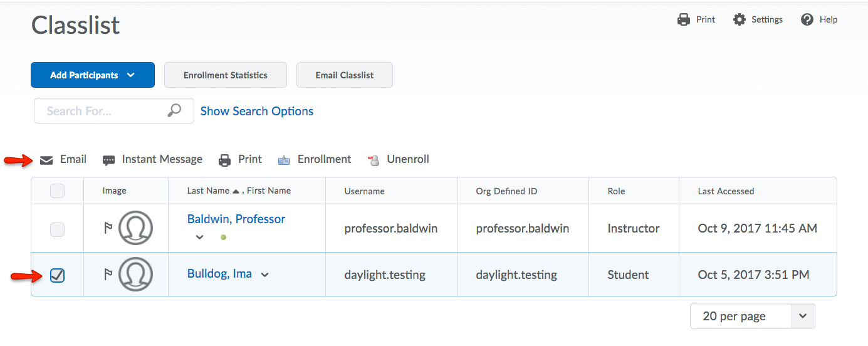Viewport: 868px width, 346px height.
Task: Check the box for Baldwin, Professor
Action: pos(57,229)
